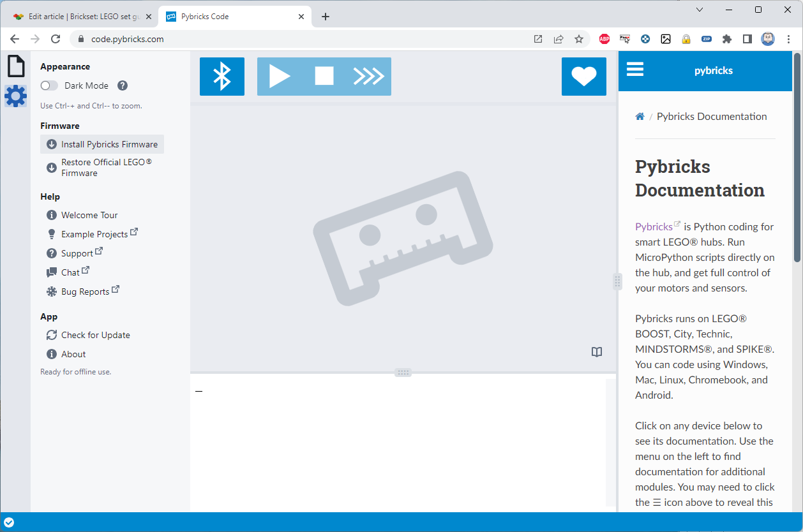Image resolution: width=803 pixels, height=532 pixels.
Task: Click the editor/terminal horizontal splitter handle
Action: coord(403,373)
